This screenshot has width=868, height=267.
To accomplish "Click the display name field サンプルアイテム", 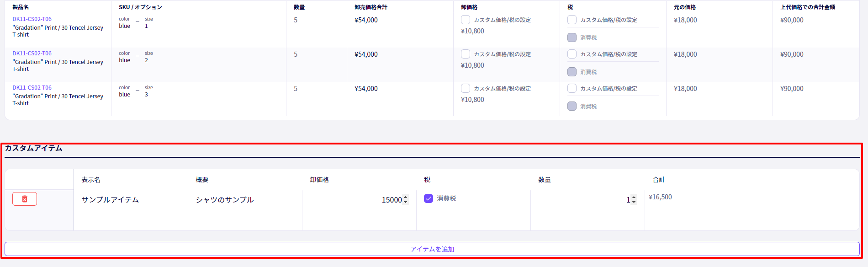I will tap(131, 200).
